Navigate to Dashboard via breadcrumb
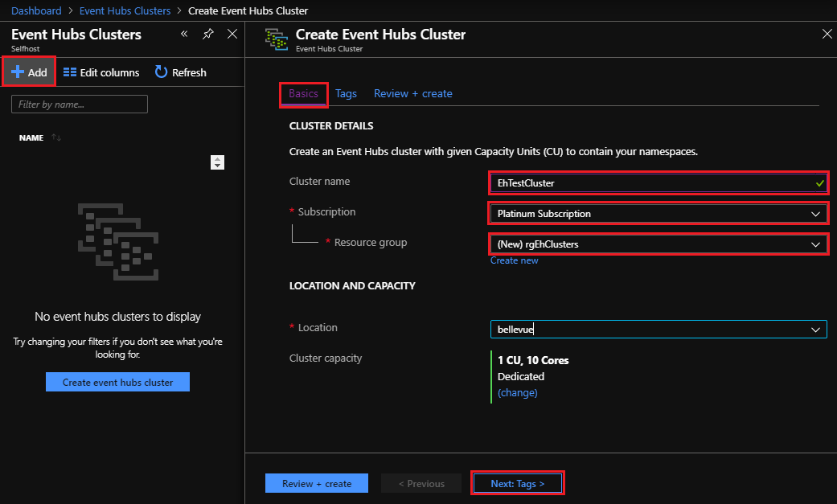The width and height of the screenshot is (837, 504). coord(36,10)
